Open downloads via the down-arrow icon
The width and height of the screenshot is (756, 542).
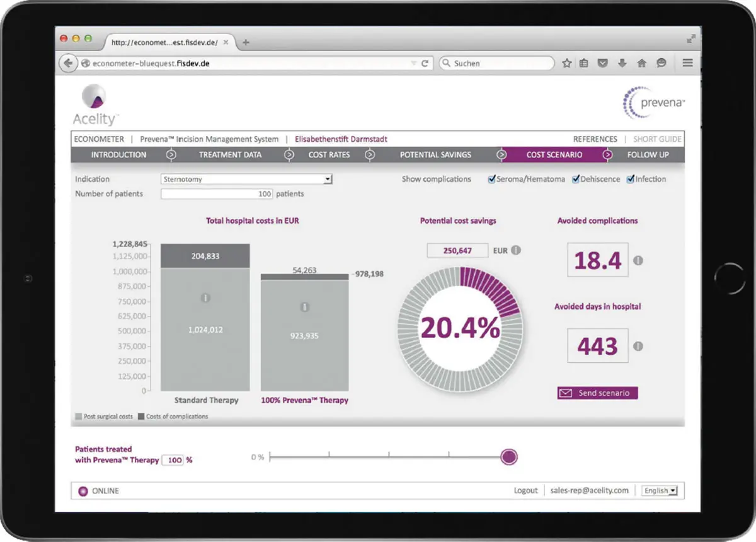click(622, 63)
